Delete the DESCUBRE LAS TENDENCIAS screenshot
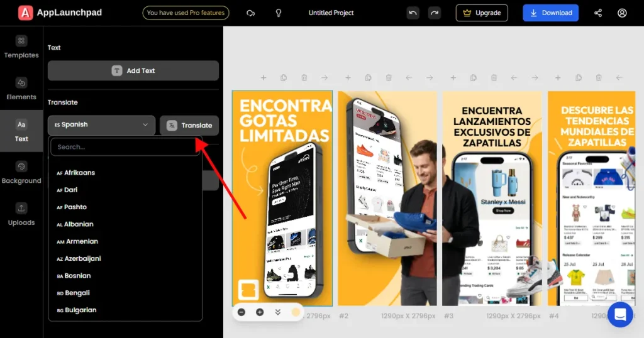Image resolution: width=644 pixels, height=338 pixels. click(x=599, y=77)
